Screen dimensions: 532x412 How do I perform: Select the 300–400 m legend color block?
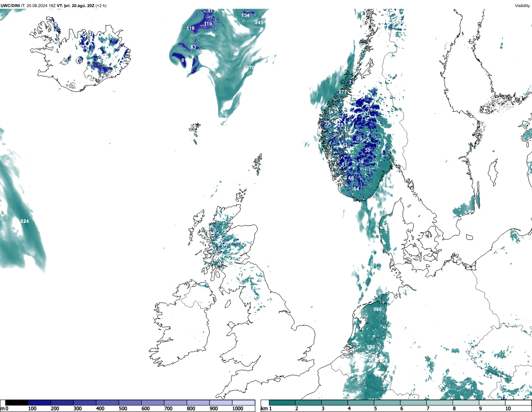coord(85,402)
